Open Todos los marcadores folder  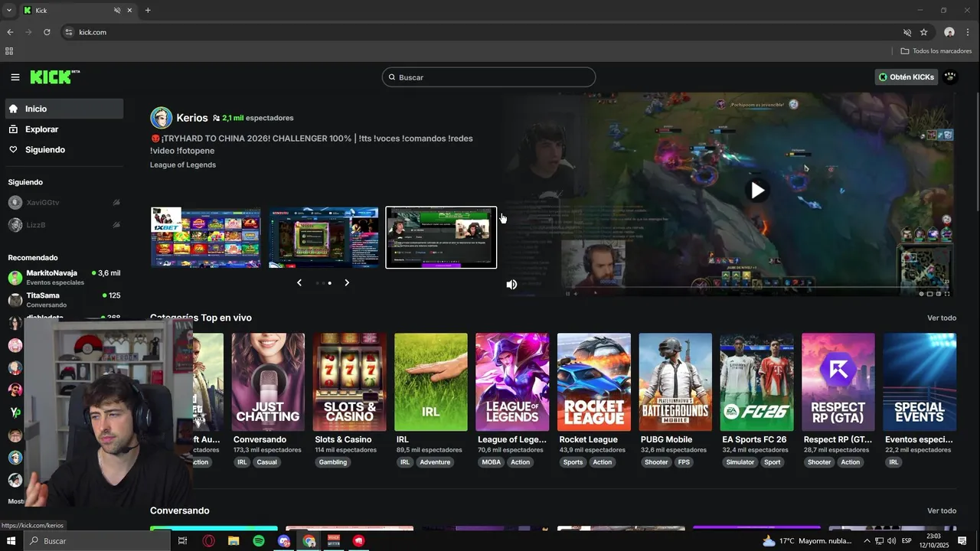936,51
